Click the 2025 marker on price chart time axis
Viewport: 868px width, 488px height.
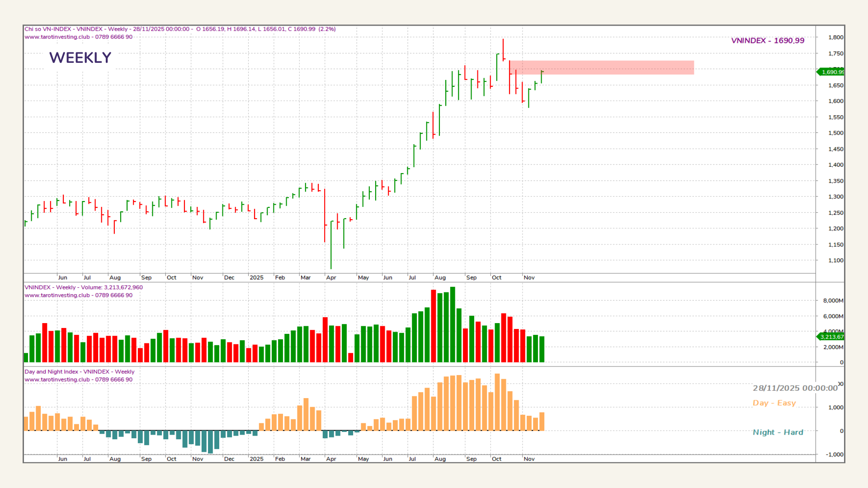click(x=256, y=277)
